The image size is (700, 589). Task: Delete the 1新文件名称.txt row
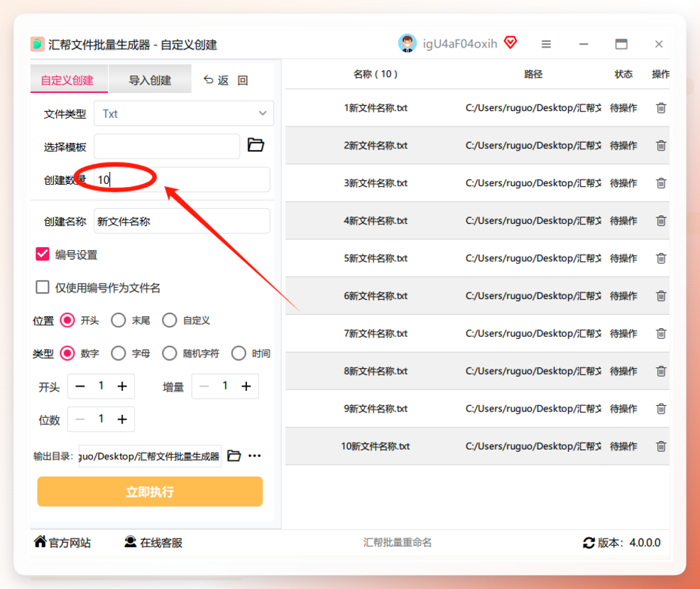[x=661, y=108]
